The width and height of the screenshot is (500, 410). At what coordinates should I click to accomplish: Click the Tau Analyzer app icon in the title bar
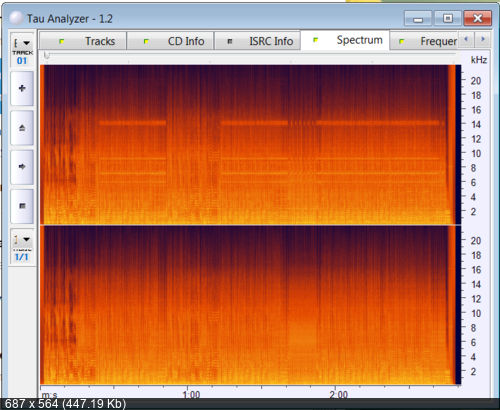16,18
